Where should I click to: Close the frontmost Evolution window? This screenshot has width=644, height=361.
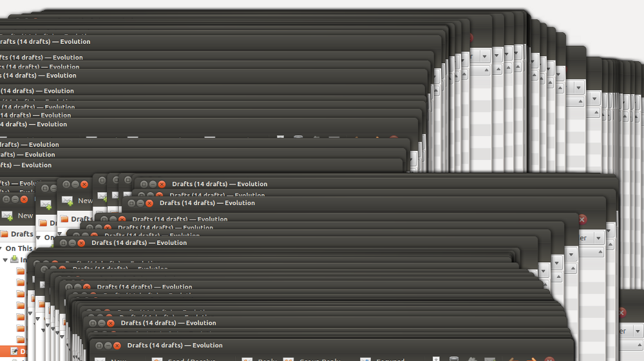(x=117, y=346)
